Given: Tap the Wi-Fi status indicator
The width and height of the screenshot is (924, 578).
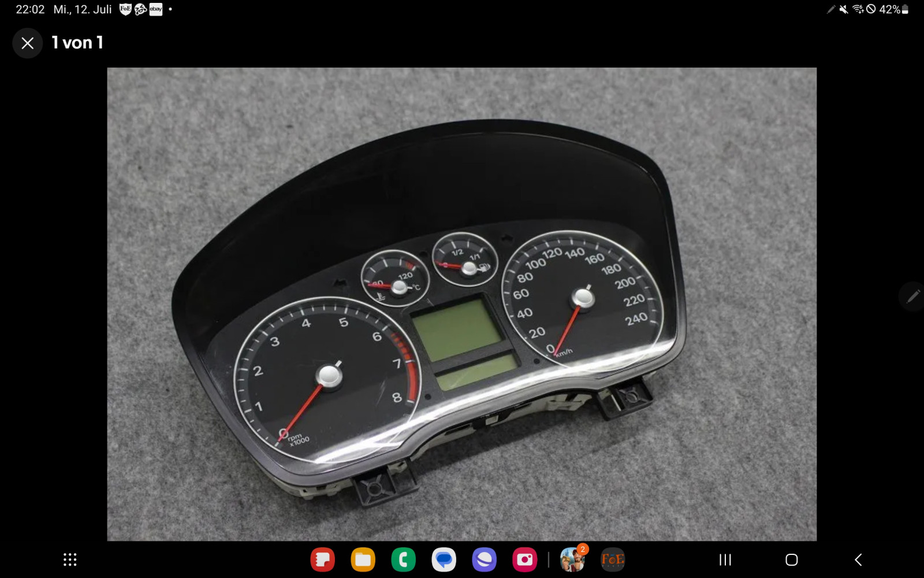Looking at the screenshot, I should coord(858,9).
